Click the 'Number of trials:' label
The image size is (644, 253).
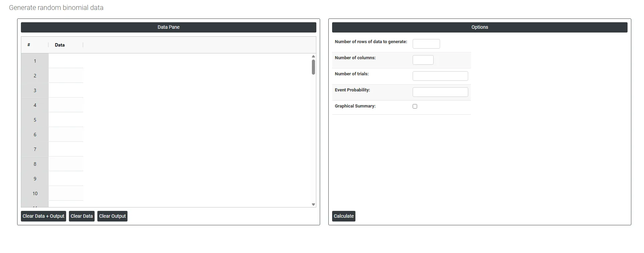tap(352, 74)
